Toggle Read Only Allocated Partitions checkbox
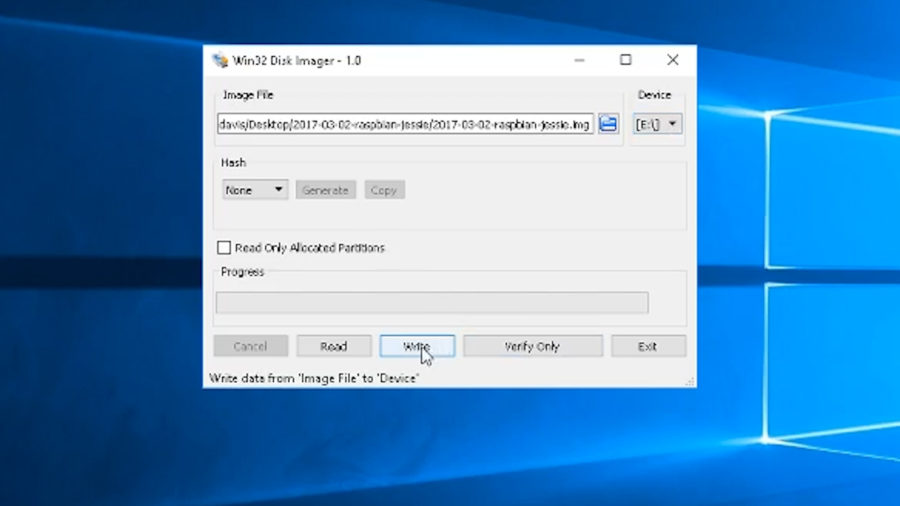 pos(224,247)
